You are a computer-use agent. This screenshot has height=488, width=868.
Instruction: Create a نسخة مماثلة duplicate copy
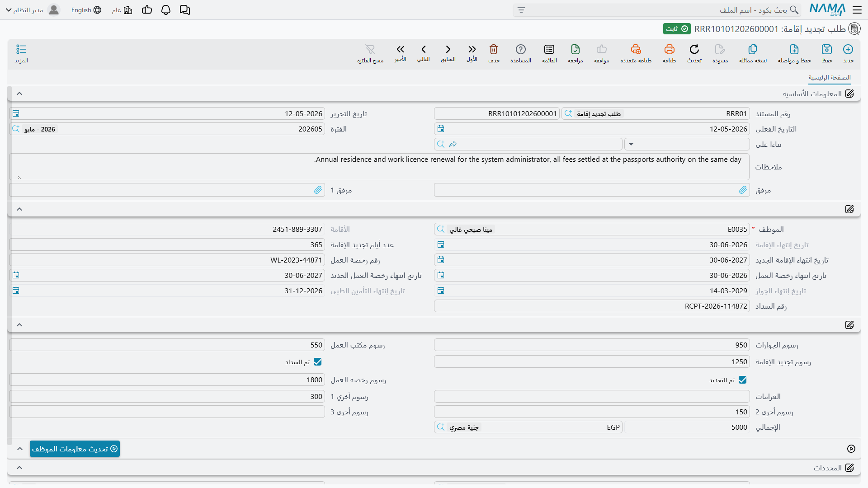pyautogui.click(x=753, y=53)
